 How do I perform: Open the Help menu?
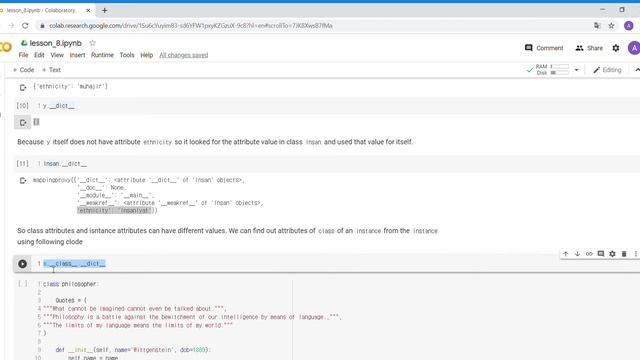(x=147, y=55)
